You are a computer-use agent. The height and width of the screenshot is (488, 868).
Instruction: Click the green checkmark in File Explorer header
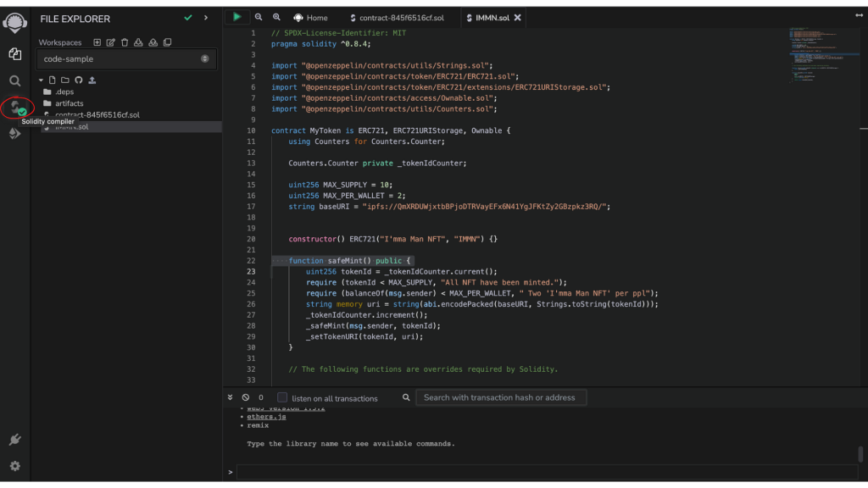pyautogui.click(x=188, y=18)
